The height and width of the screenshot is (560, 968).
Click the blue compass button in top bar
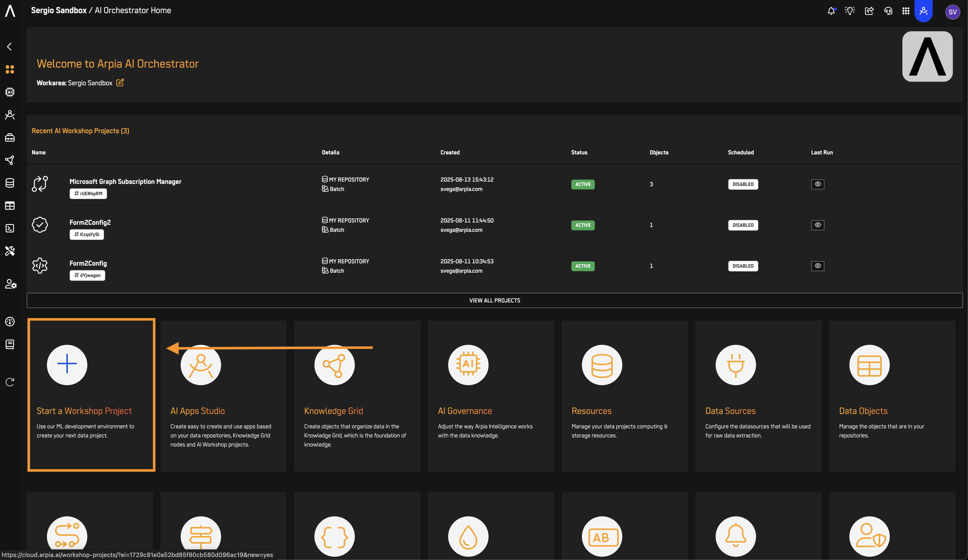click(923, 11)
